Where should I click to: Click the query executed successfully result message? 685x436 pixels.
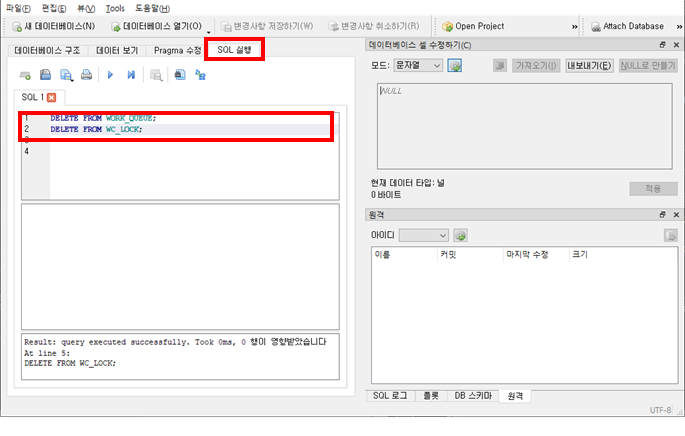[175, 342]
